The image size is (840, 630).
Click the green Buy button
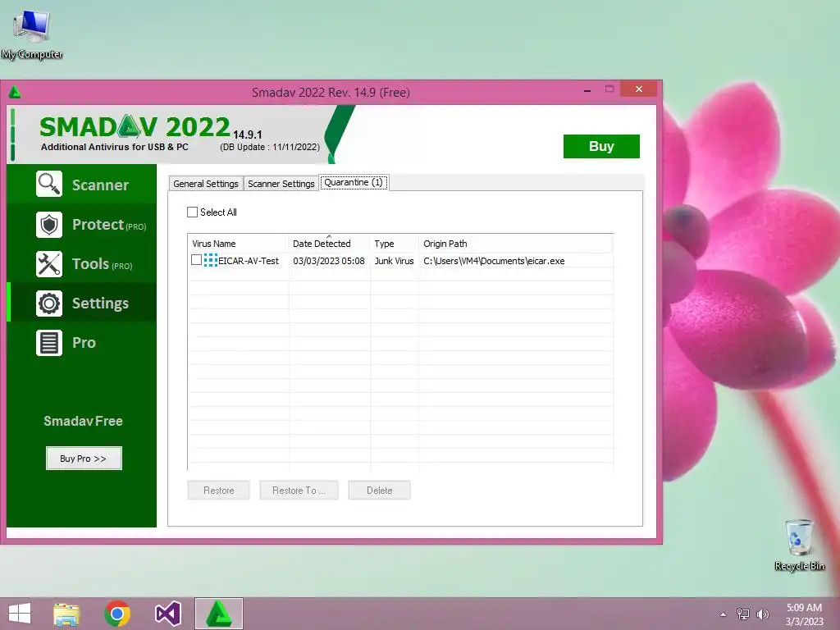point(601,146)
